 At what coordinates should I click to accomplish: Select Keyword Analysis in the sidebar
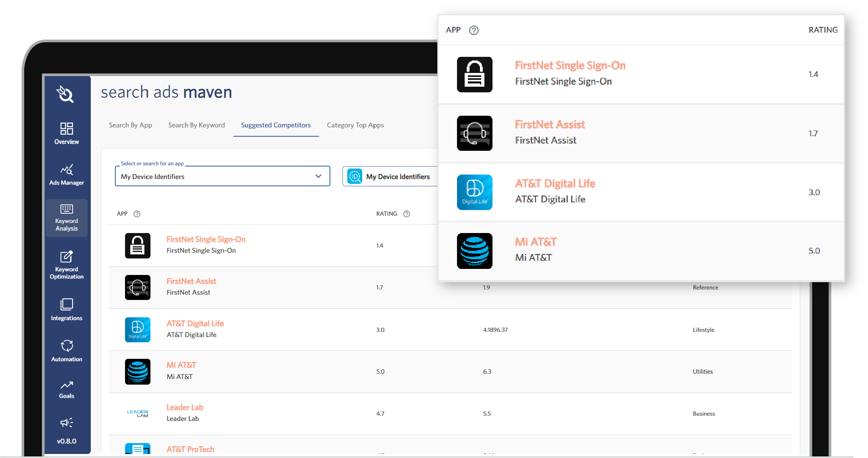click(x=67, y=218)
